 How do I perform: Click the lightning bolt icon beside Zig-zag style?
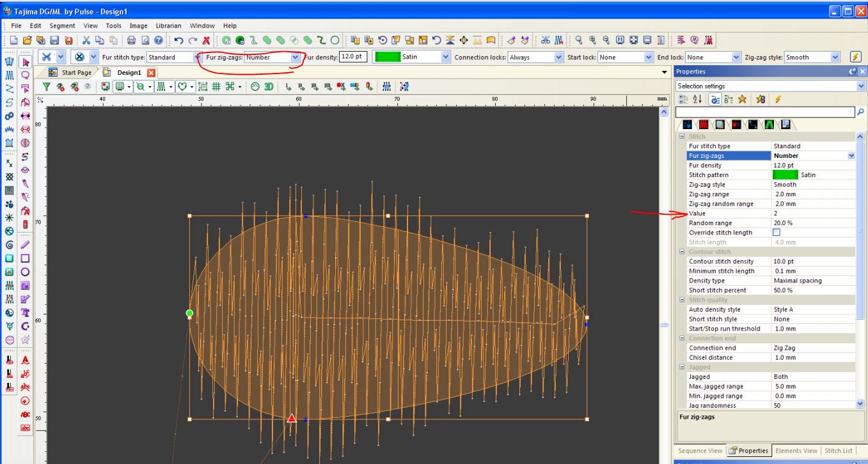[x=855, y=57]
